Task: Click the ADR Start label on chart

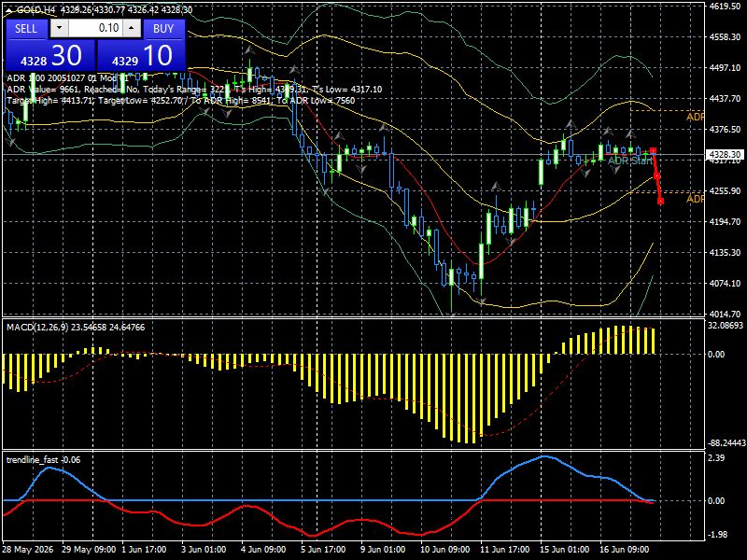Action: (629, 161)
